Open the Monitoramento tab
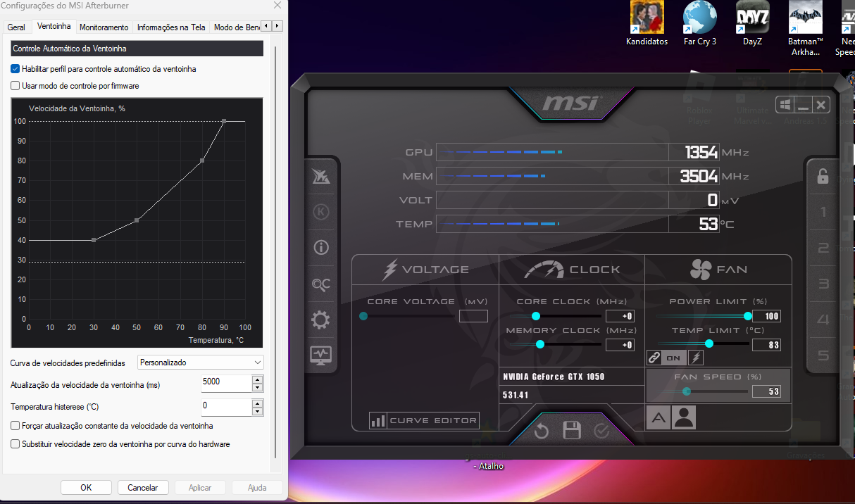Viewport: 855px width, 504px height. [x=104, y=27]
